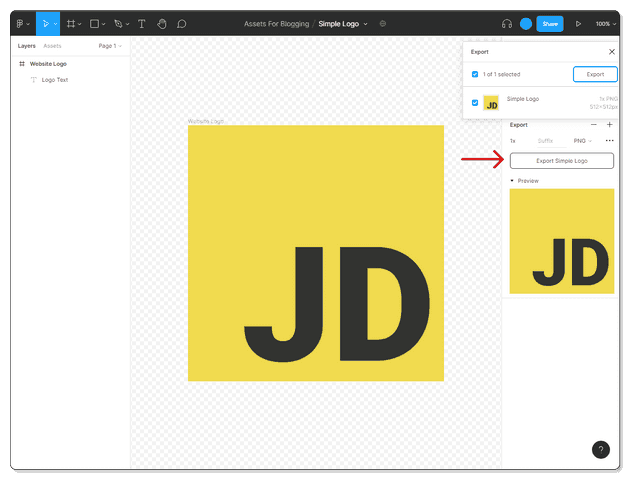The height and width of the screenshot is (480, 630).
Task: Select the yellow JD logo on the canvas
Action: point(316,253)
